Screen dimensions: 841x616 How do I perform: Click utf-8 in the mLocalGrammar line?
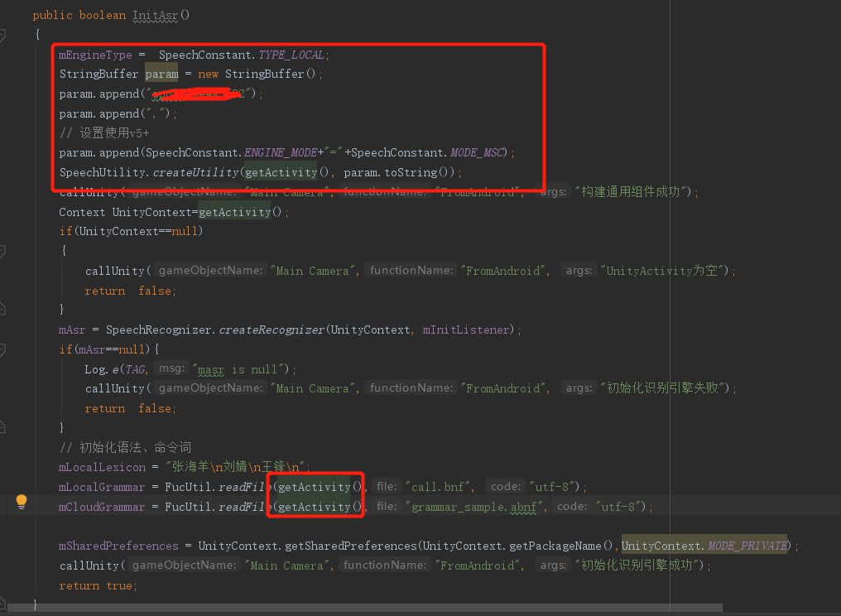coord(551,487)
